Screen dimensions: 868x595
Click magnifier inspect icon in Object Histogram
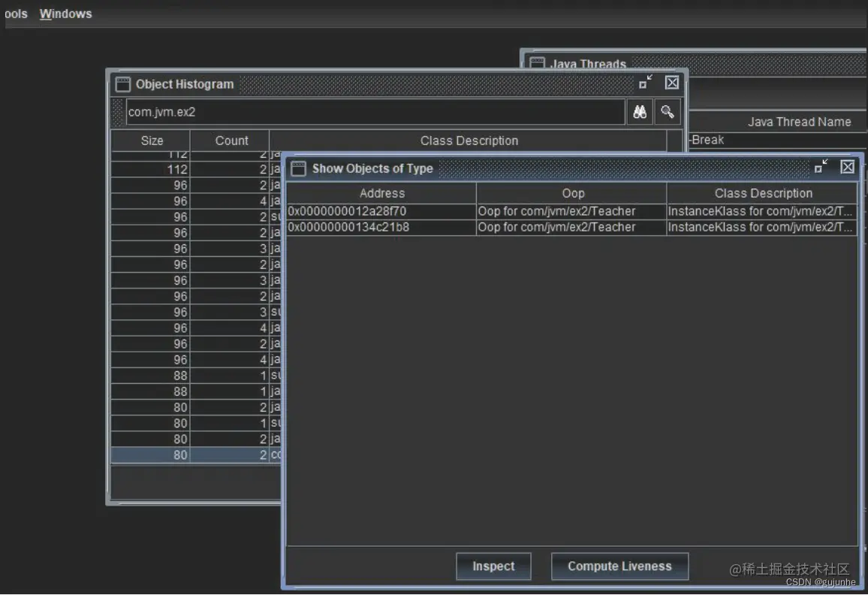pos(667,112)
